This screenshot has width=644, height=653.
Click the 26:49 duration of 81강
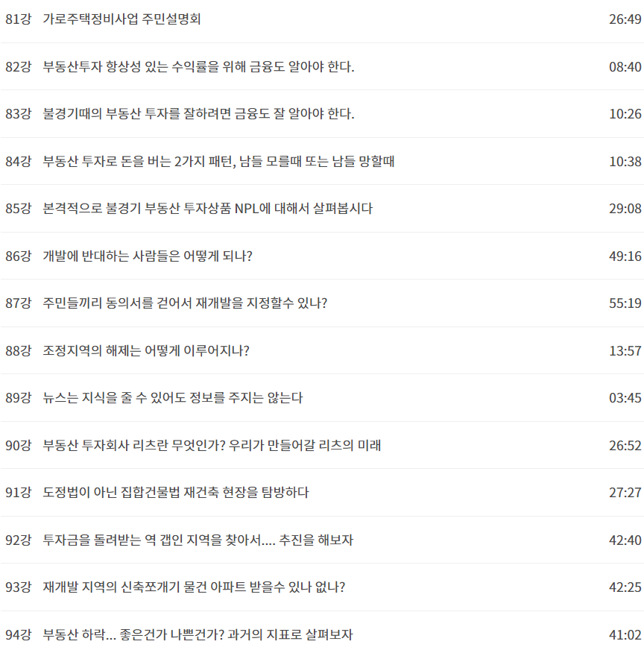(x=625, y=19)
